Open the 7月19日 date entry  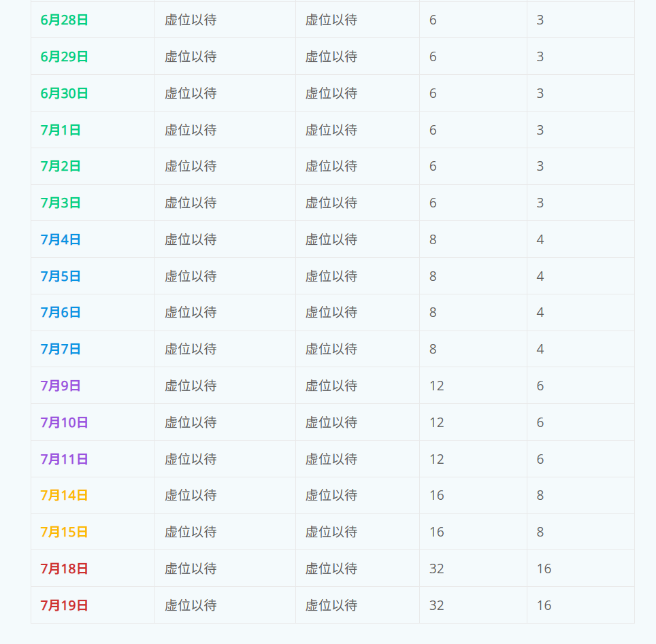coord(64,605)
